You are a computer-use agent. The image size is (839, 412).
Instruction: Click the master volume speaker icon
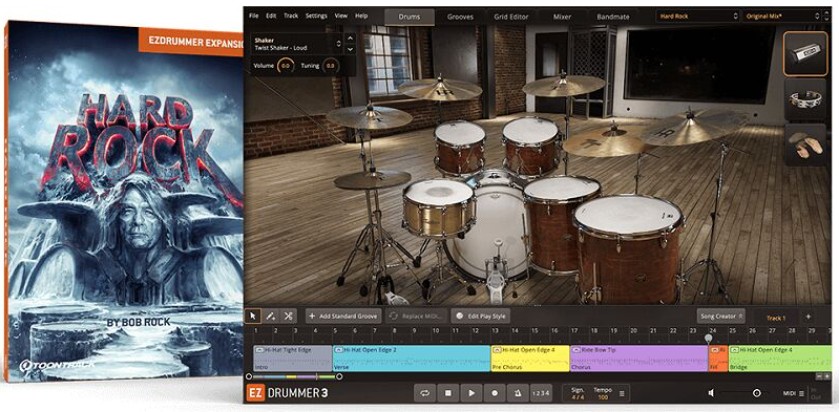(x=711, y=393)
